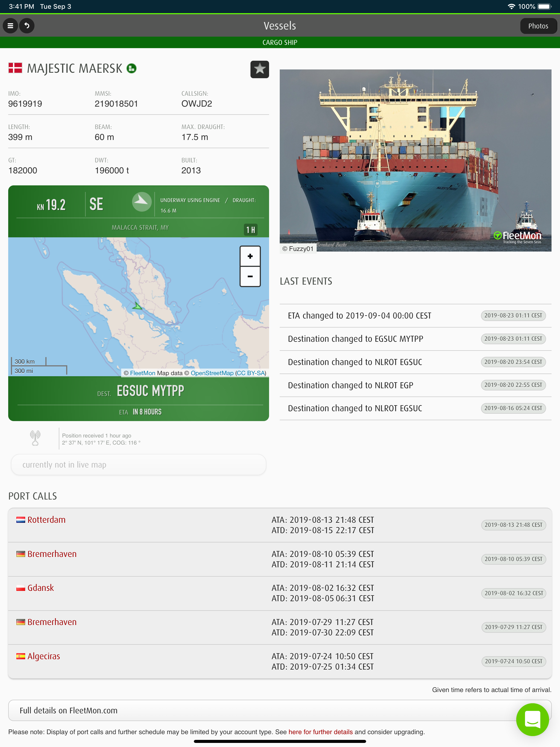This screenshot has height=747, width=560.
Task: Select the CARGO SHIP category header
Action: tap(280, 42)
